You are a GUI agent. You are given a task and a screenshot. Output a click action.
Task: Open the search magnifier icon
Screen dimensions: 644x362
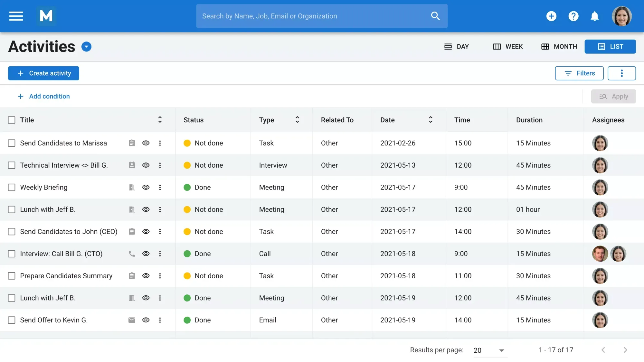tap(435, 16)
